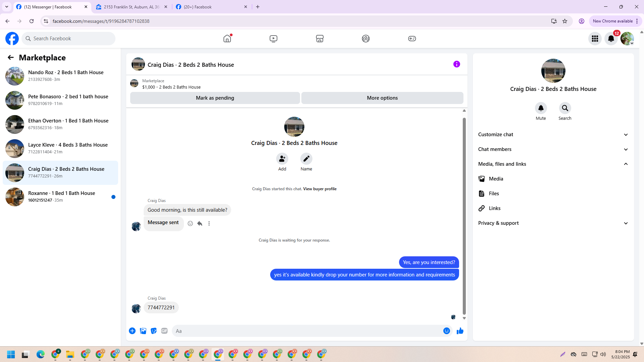Add people to the chat
This screenshot has height=362, width=644.
pyautogui.click(x=282, y=159)
